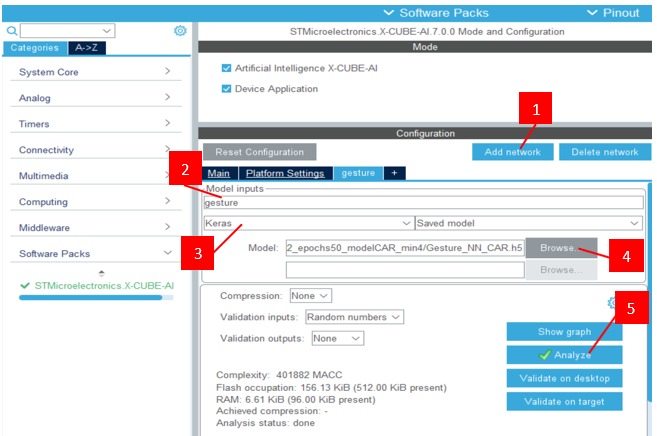Select the Multimedia category row
Viewport: 657px width, 436px height.
[96, 176]
